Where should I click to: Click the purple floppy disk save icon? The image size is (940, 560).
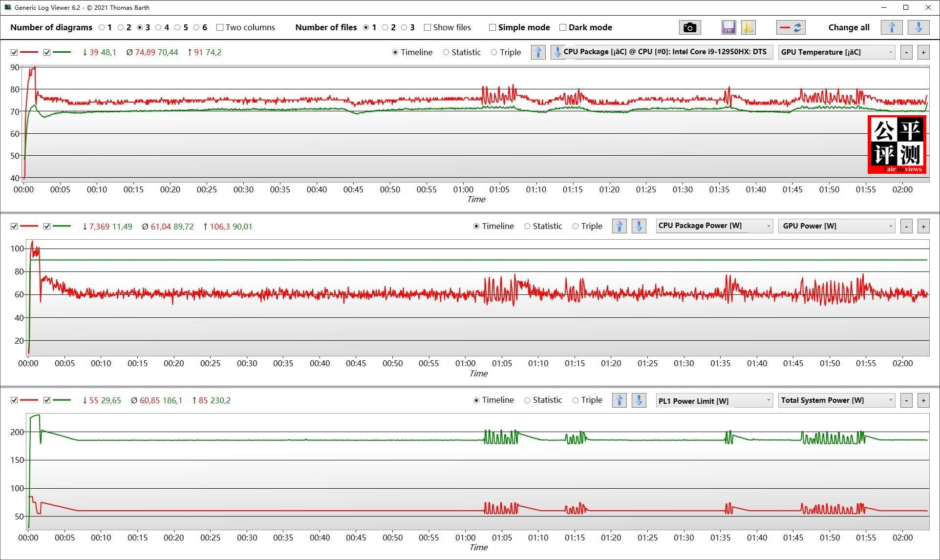point(728,27)
